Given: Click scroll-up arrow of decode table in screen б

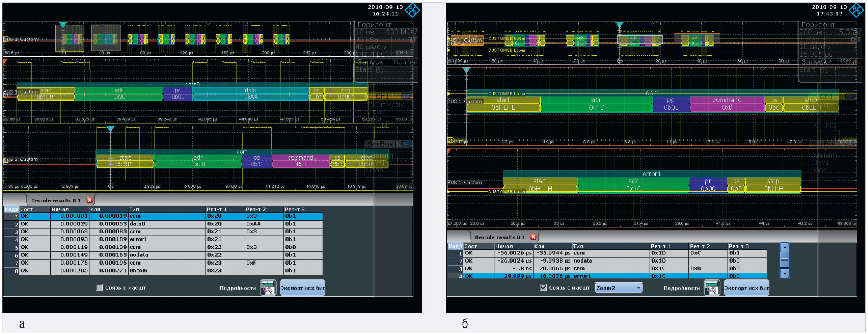Looking at the screenshot, I should [x=784, y=247].
